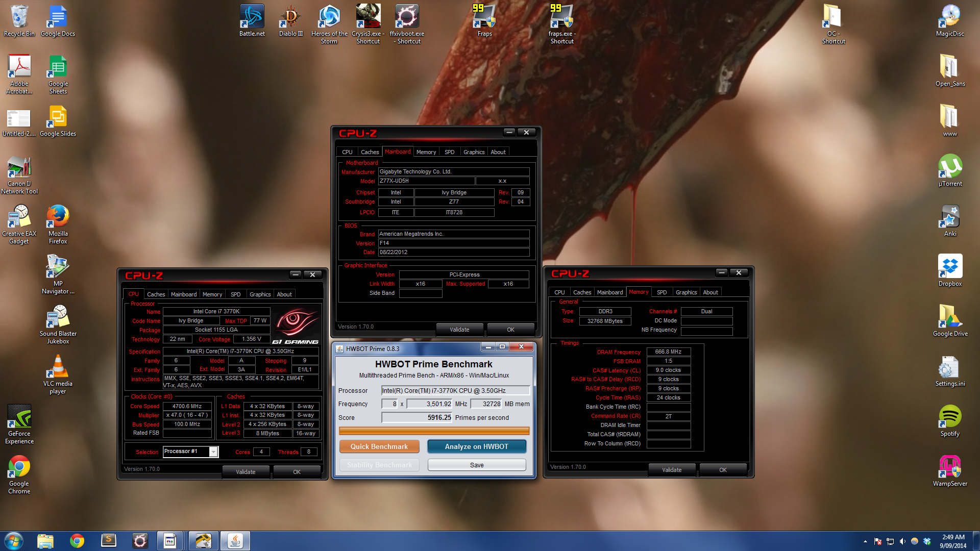Open the OC - Shortcut folder icon

point(834,24)
